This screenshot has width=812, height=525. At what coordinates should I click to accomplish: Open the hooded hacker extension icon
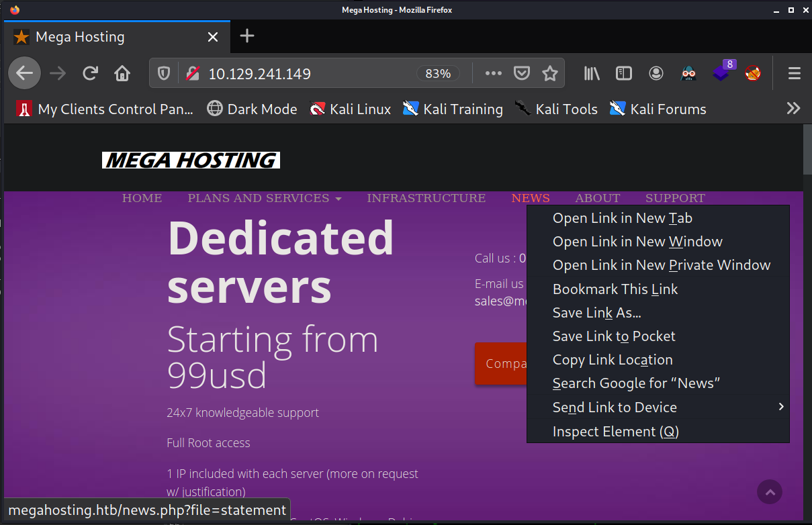(688, 74)
